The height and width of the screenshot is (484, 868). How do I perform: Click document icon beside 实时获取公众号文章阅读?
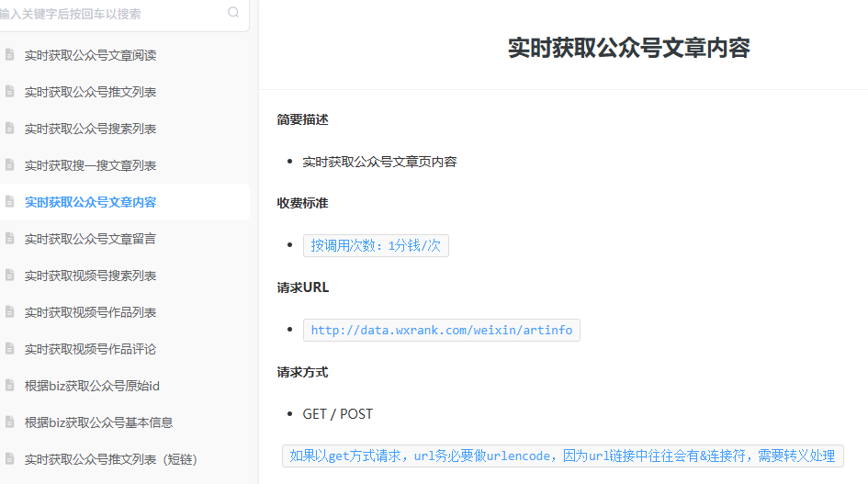click(x=9, y=55)
